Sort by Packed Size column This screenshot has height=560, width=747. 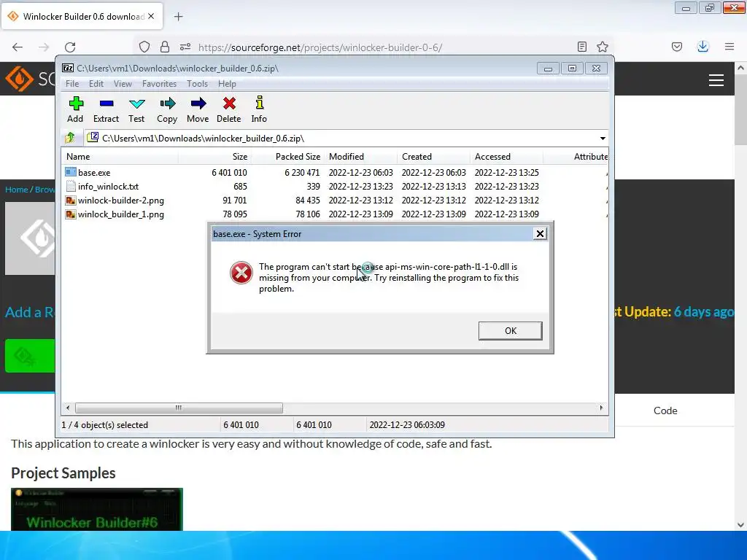point(287,157)
